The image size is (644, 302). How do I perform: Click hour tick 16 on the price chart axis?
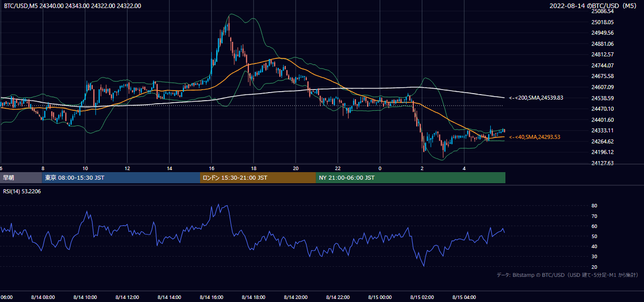point(212,168)
